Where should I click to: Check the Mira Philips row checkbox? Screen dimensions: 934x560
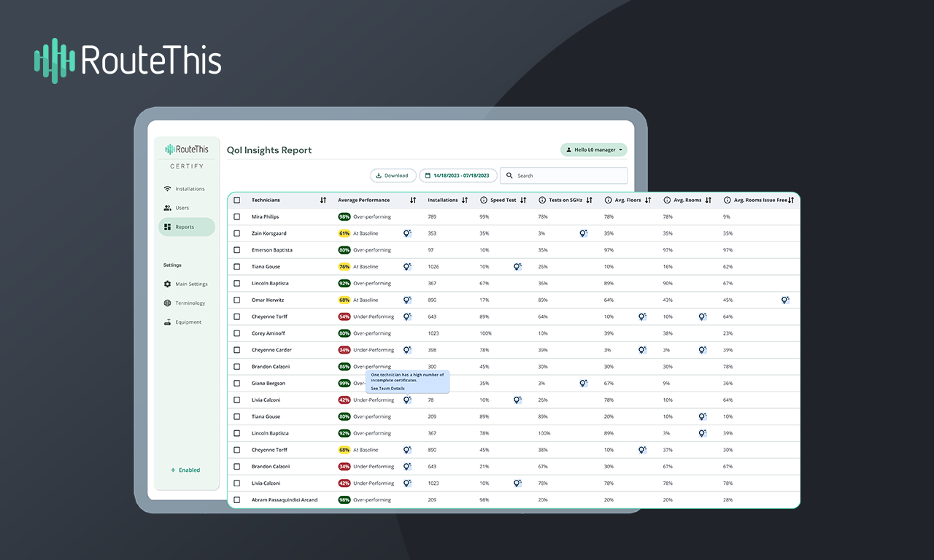pyautogui.click(x=236, y=217)
